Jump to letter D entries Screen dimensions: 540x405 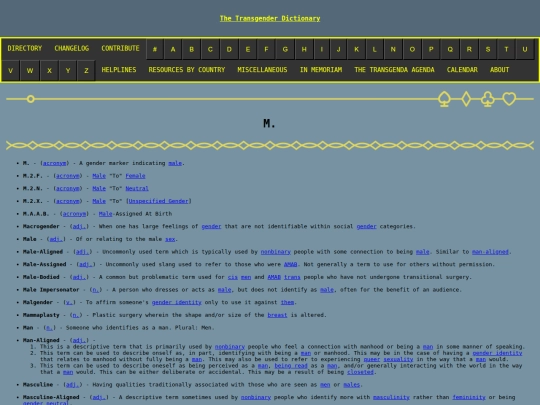(229, 49)
